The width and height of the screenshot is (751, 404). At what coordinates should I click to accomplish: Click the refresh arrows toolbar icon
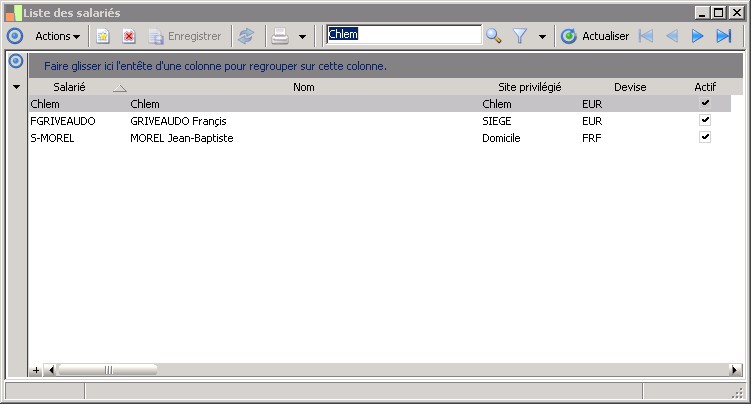246,36
